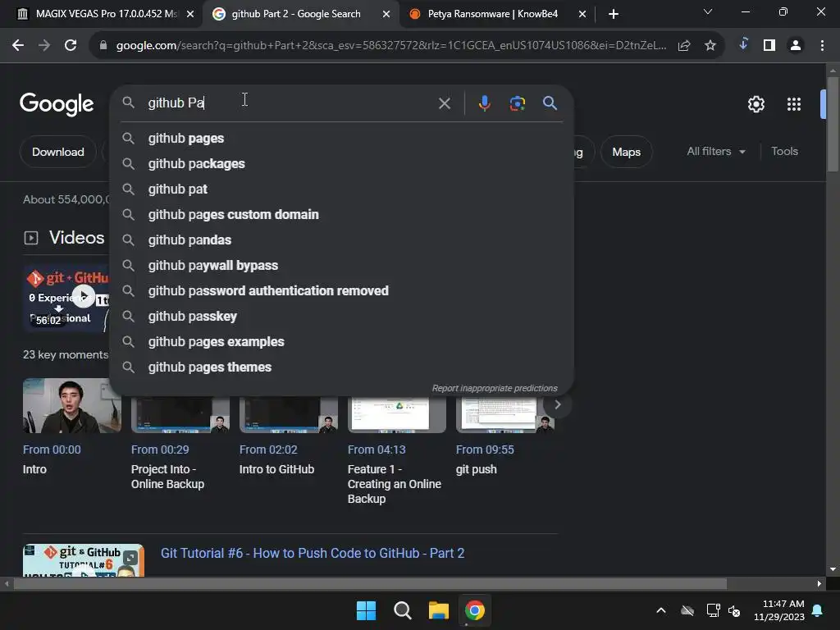Click in the search input field
840x630 pixels.
click(290, 103)
